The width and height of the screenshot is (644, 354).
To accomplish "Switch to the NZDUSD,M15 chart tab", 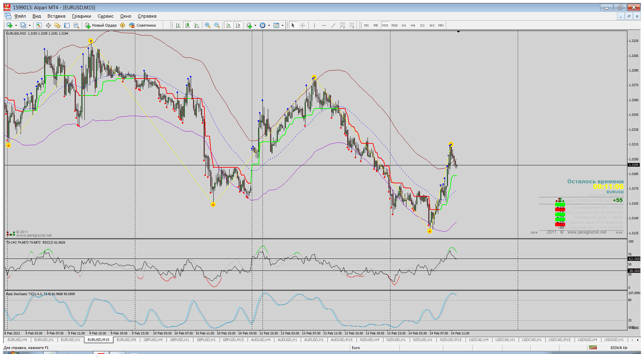I will click(x=451, y=340).
